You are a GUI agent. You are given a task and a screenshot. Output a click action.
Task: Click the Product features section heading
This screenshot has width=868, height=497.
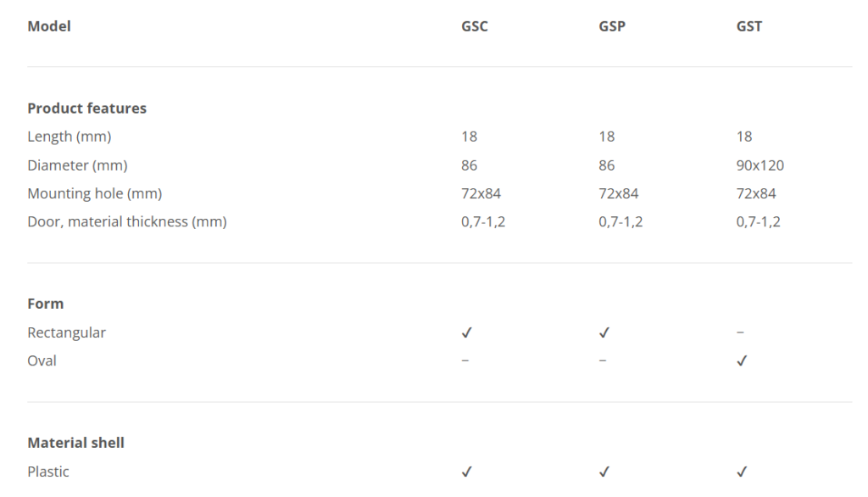click(x=86, y=109)
